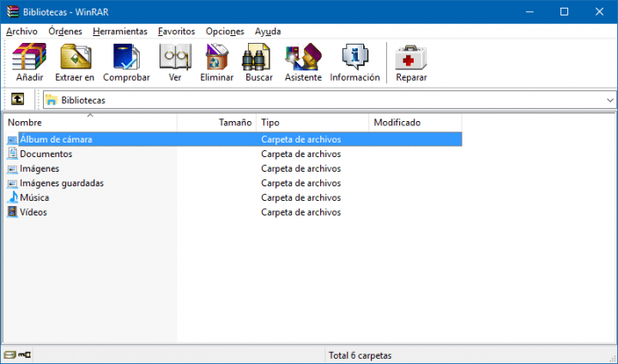Image resolution: width=618 pixels, height=364 pixels.
Task: Open the Opciones menu
Action: (x=225, y=31)
